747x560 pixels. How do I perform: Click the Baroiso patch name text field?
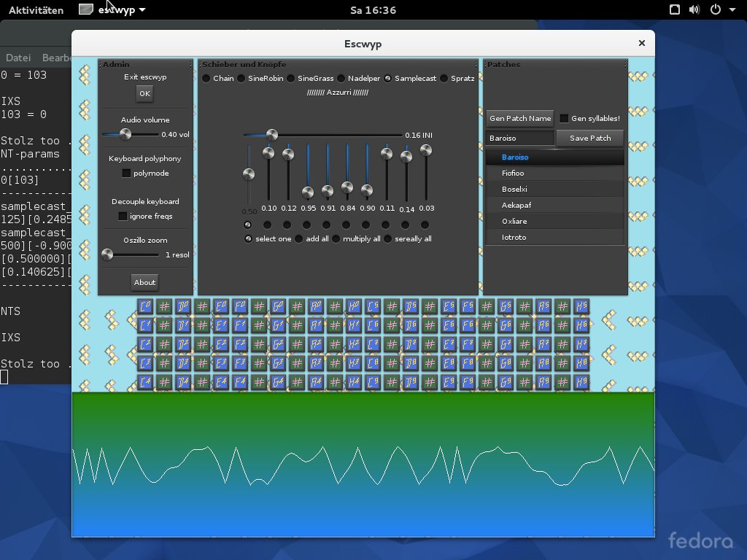[520, 138]
